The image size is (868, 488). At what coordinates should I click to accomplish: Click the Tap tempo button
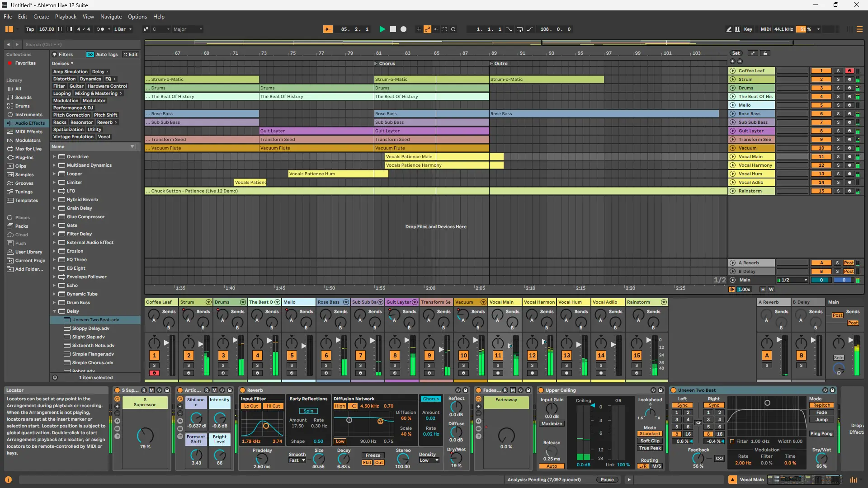coord(30,29)
